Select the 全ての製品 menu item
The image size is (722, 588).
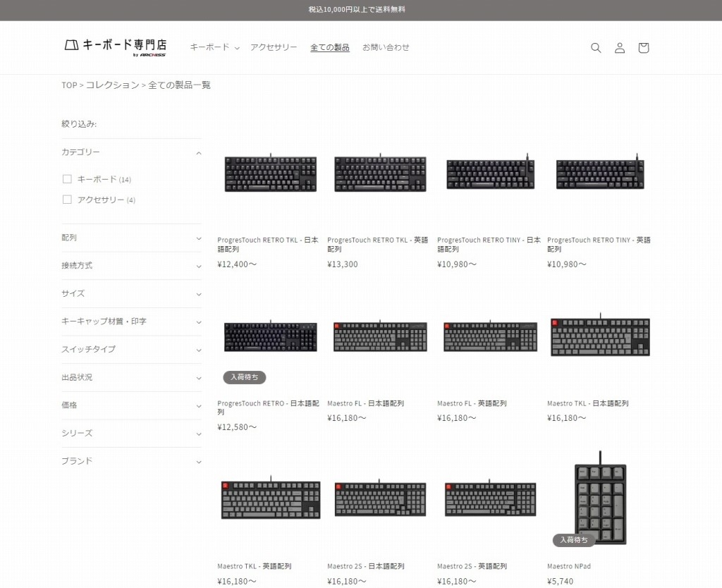(x=329, y=47)
